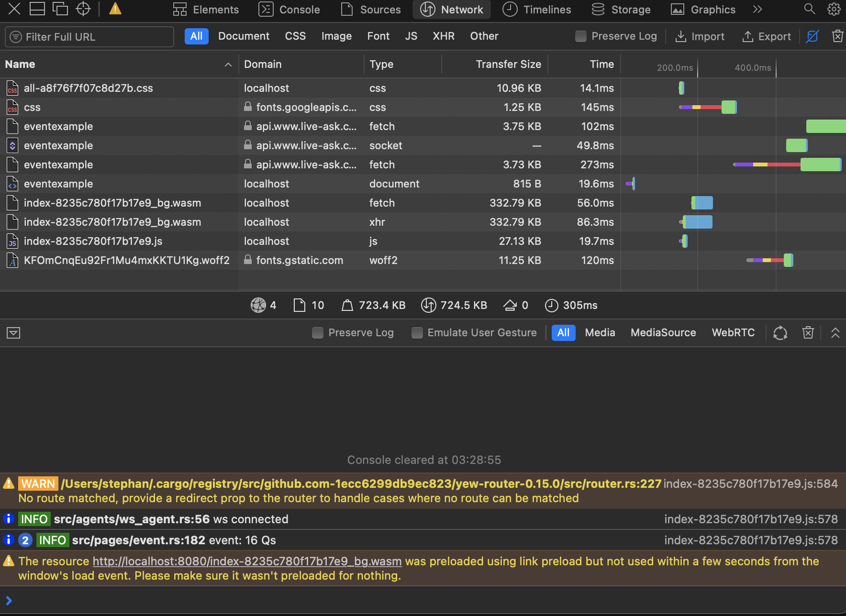Viewport: 846px width, 616px height.
Task: Check Emulate User Gesture in console
Action: tap(417, 332)
